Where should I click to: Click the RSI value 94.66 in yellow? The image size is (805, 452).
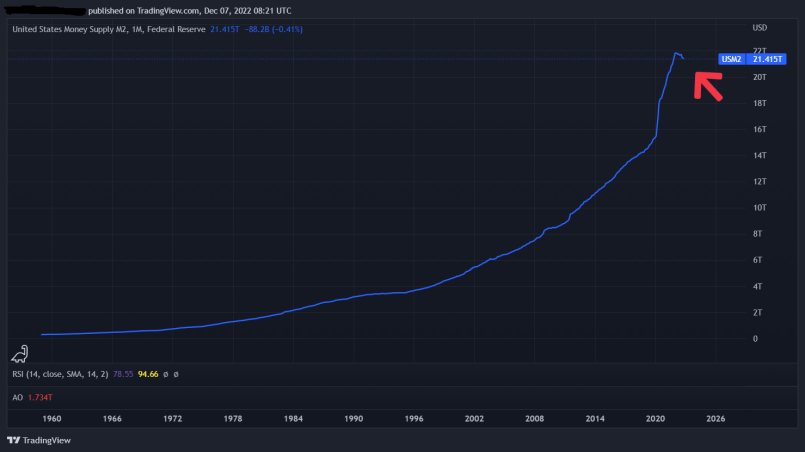(148, 374)
